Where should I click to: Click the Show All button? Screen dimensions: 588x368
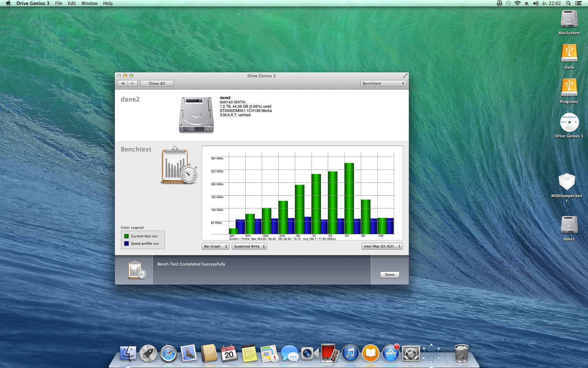tap(157, 83)
